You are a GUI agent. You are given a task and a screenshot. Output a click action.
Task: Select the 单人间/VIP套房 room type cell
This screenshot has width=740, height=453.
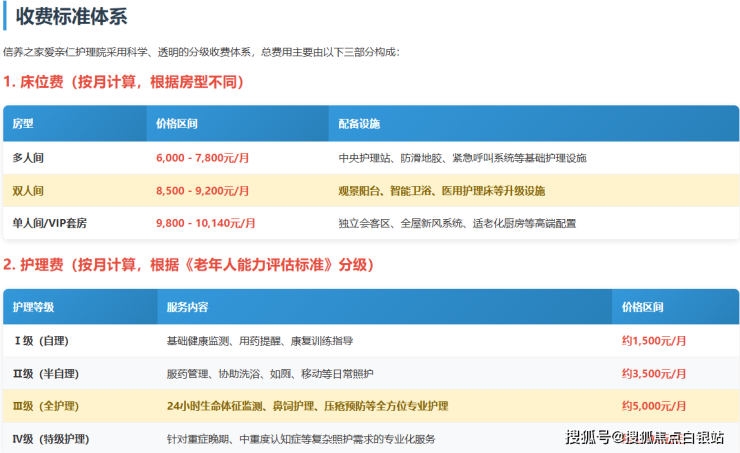click(49, 223)
